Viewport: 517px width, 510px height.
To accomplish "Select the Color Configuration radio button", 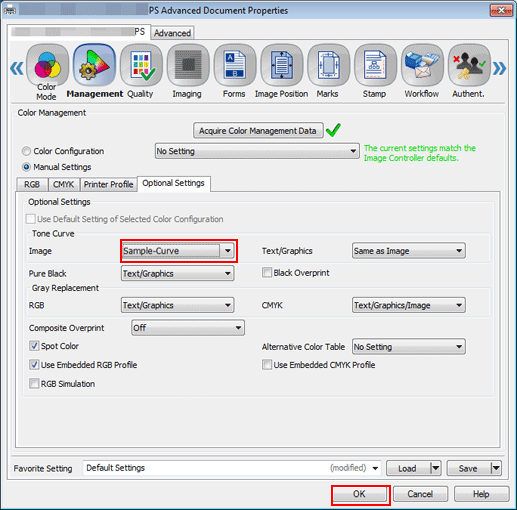I will pos(26,151).
